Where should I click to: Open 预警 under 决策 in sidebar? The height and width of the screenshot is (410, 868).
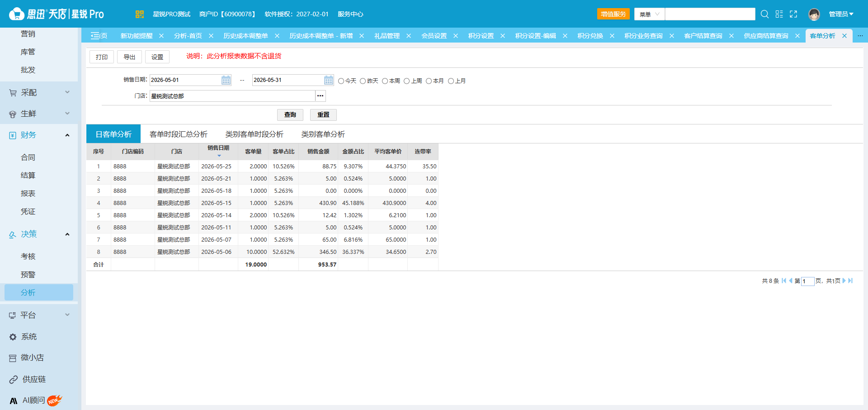(x=28, y=274)
